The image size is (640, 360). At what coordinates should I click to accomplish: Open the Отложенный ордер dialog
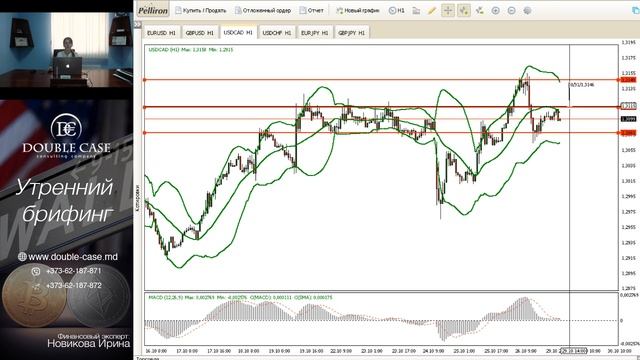coord(262,11)
